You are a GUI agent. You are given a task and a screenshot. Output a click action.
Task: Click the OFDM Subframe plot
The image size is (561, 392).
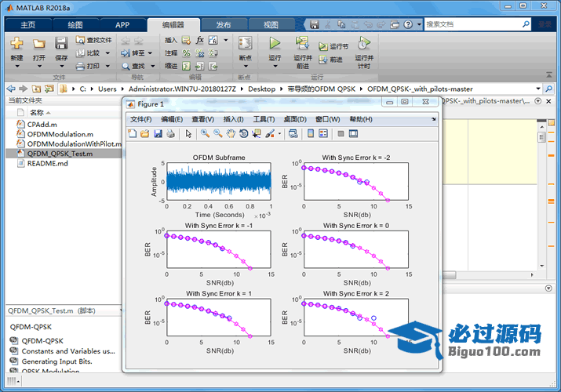[219, 182]
